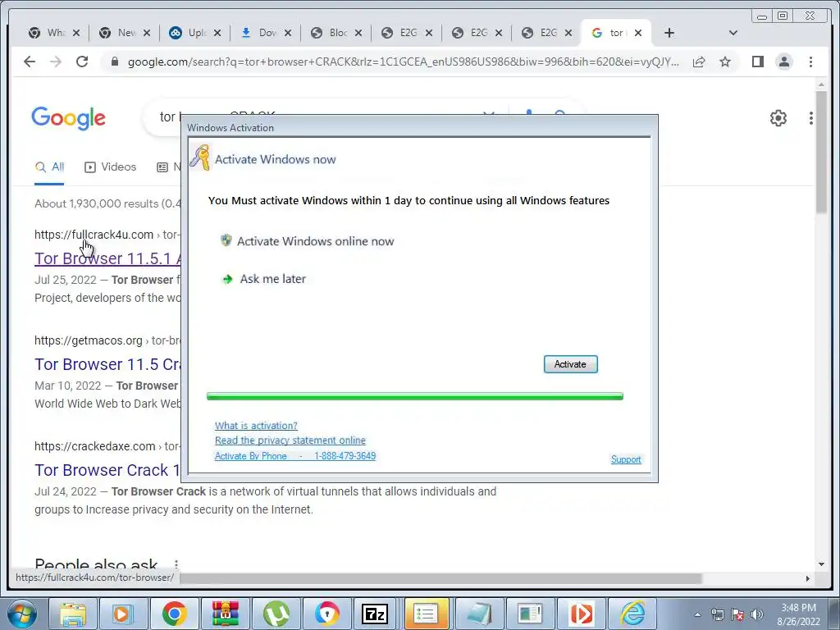Click the Chrome forward arrow
This screenshot has width=840, height=630.
tap(56, 62)
